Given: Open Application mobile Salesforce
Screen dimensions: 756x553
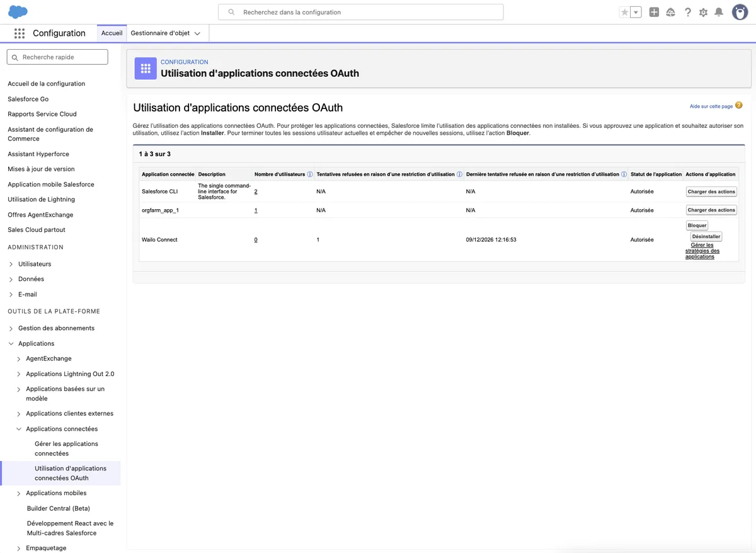Looking at the screenshot, I should (x=51, y=185).
